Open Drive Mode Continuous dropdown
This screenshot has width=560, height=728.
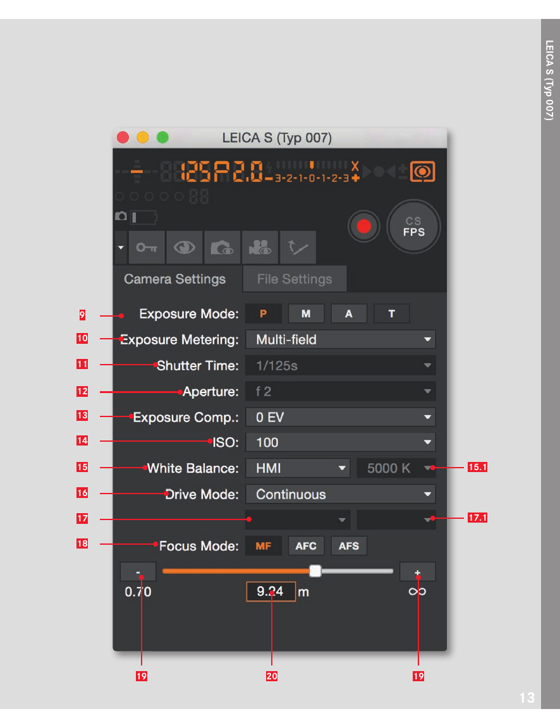341,494
